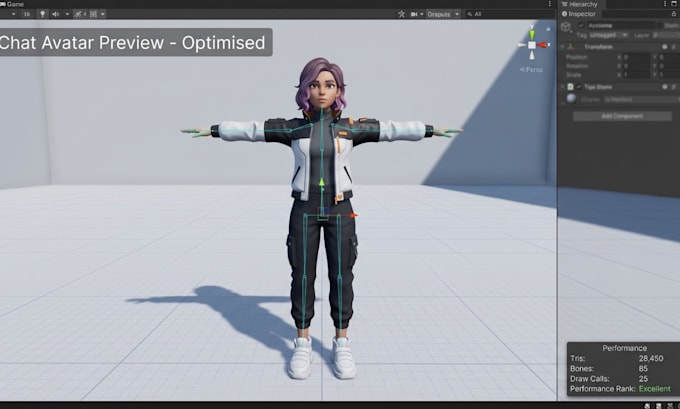This screenshot has width=680, height=409.
Task: Click the GameObject cube icon
Action: pyautogui.click(x=566, y=27)
